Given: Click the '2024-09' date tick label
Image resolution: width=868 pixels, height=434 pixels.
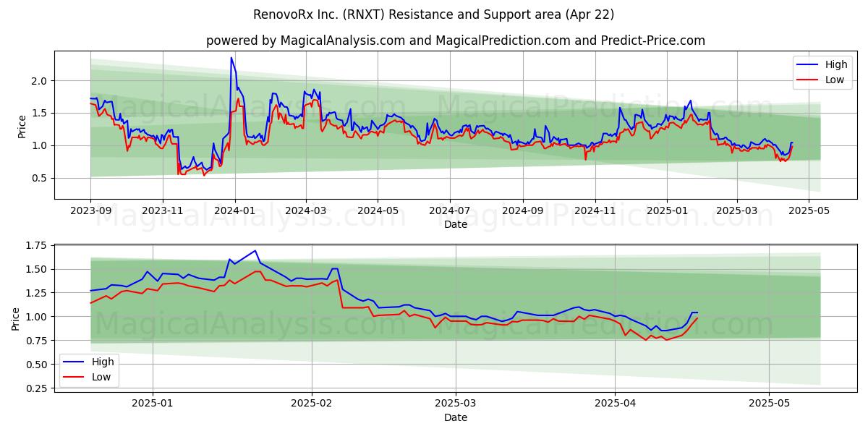Looking at the screenshot, I should pyautogui.click(x=523, y=210).
